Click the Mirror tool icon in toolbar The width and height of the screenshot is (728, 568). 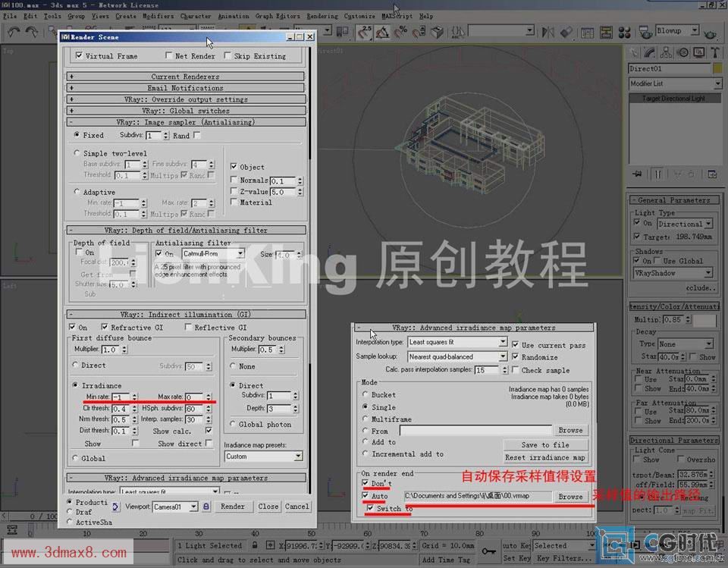(x=548, y=32)
